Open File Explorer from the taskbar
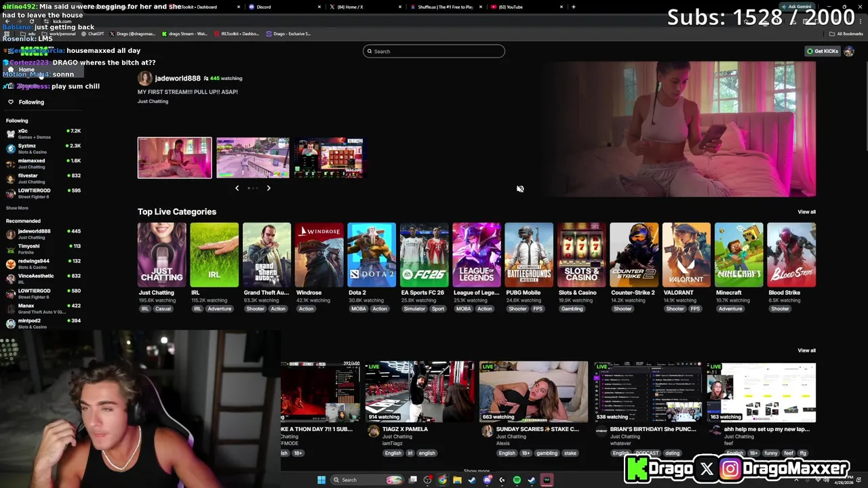This screenshot has height=488, width=868. point(457,480)
